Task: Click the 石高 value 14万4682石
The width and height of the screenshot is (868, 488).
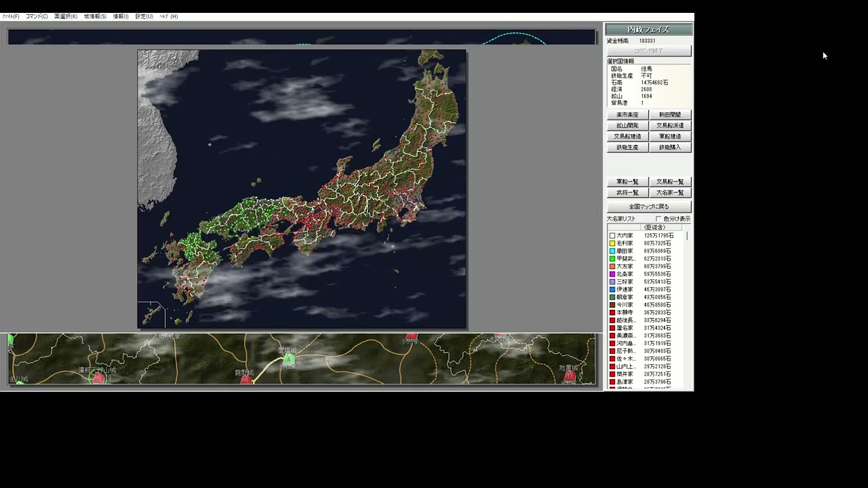Action: (654, 83)
